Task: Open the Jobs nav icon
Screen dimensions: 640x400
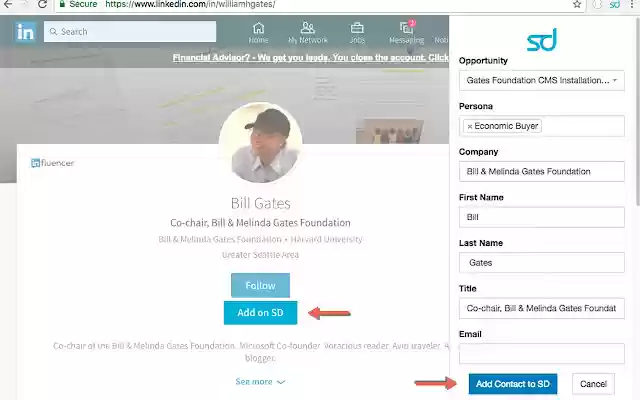Action: (357, 33)
